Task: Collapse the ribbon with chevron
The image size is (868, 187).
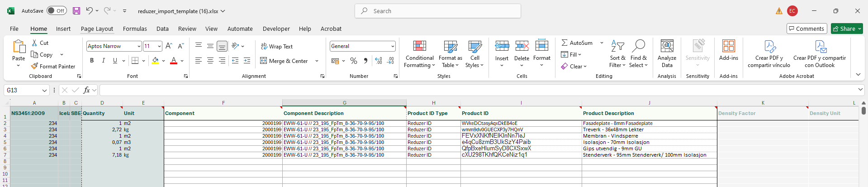Action: click(858, 75)
